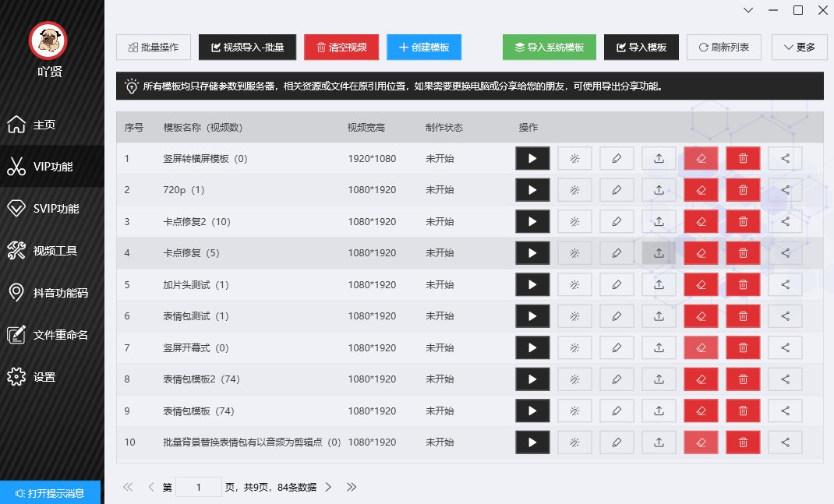Delete the 表情包测试 template

[743, 316]
